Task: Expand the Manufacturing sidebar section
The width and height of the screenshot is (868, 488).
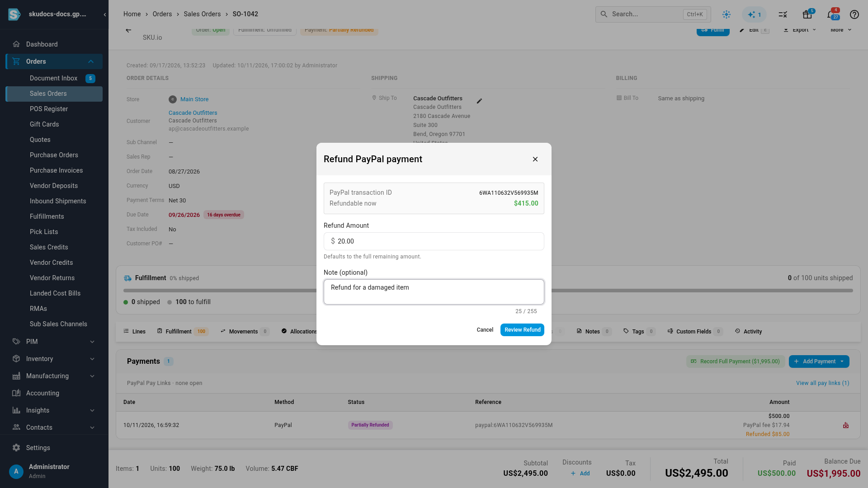Action: pyautogui.click(x=92, y=376)
